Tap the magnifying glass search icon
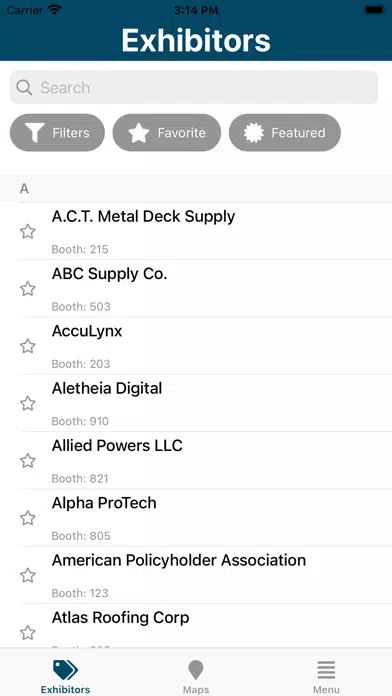Image resolution: width=392 pixels, height=696 pixels. coord(24,87)
